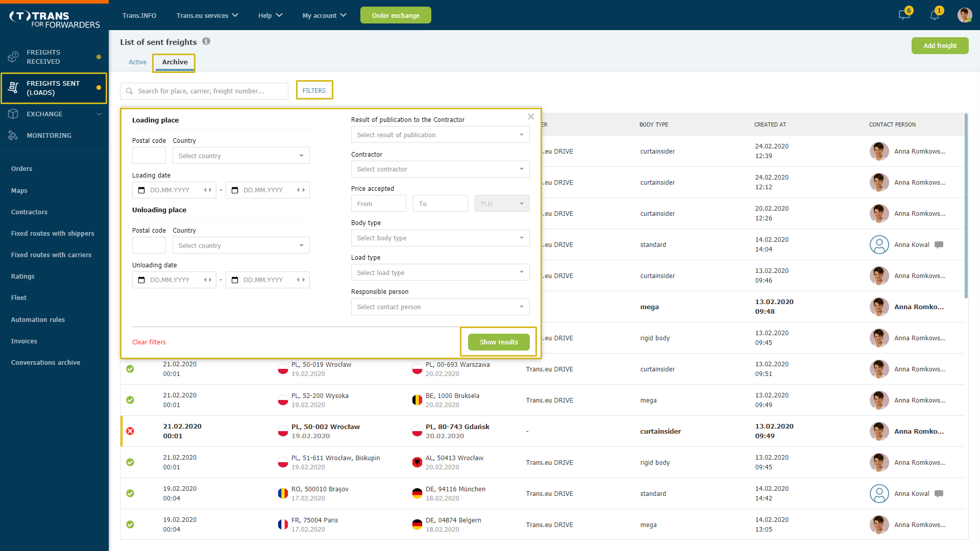
Task: Click Anna Kowal's avatar in the 14:04 row
Action: tap(879, 244)
